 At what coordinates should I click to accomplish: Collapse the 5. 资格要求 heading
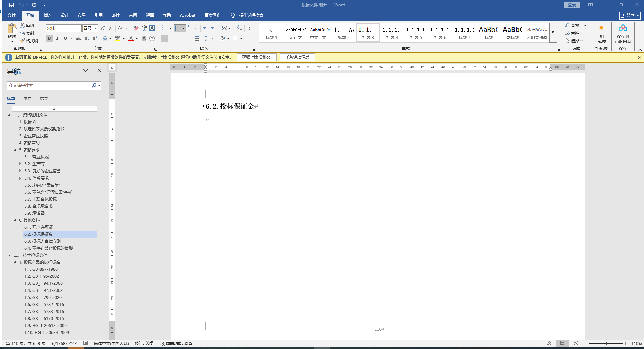pos(15,150)
